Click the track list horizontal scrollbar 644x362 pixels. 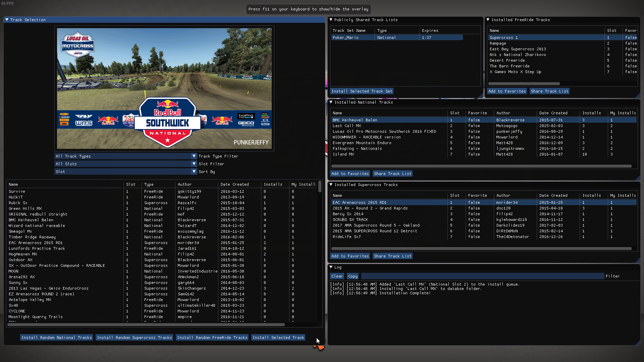pyautogui.click(x=146, y=324)
